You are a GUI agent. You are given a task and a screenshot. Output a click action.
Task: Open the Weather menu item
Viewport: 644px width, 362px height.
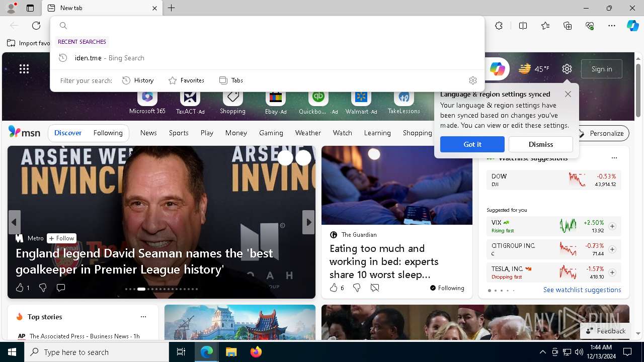click(308, 133)
